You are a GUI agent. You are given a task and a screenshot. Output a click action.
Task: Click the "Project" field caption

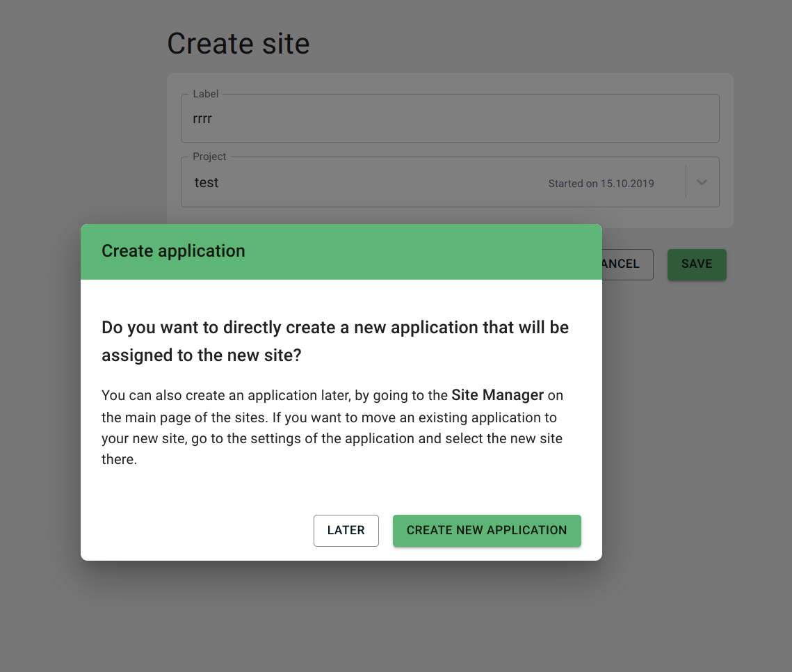[x=209, y=157]
